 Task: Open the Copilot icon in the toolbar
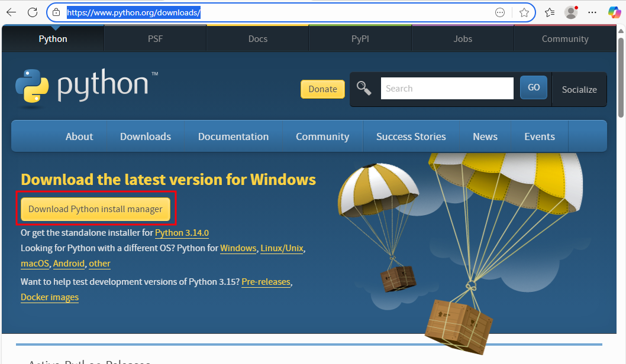(614, 12)
